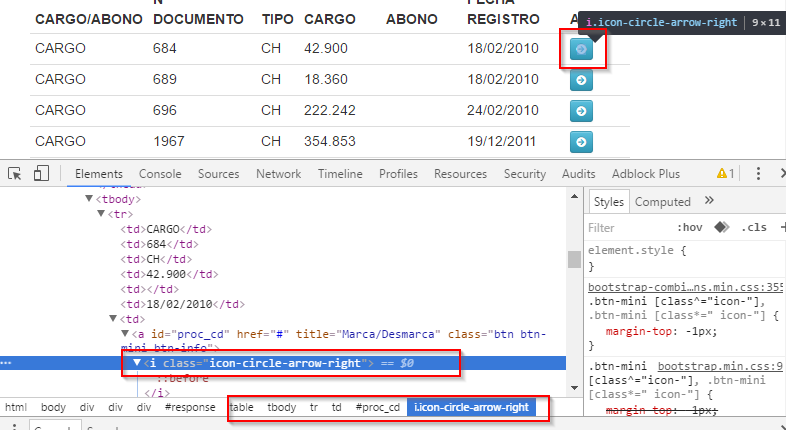This screenshot has height=430, width=786.
Task: Select the <td>CARGO</td> DOM line
Action: [x=166, y=229]
